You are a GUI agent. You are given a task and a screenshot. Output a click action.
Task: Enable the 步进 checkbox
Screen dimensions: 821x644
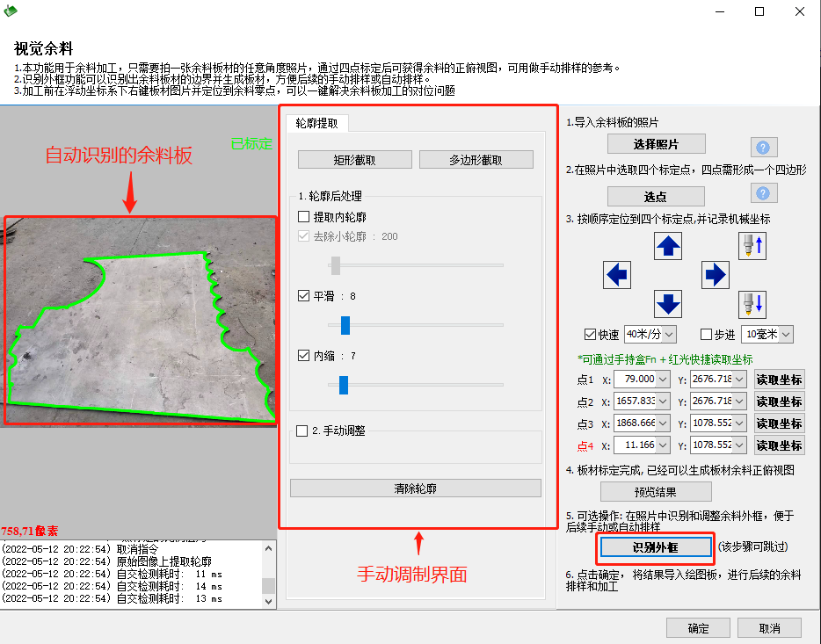tap(706, 335)
